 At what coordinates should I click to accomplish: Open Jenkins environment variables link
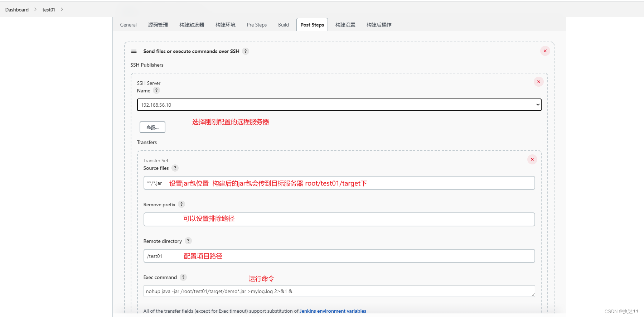pyautogui.click(x=333, y=311)
